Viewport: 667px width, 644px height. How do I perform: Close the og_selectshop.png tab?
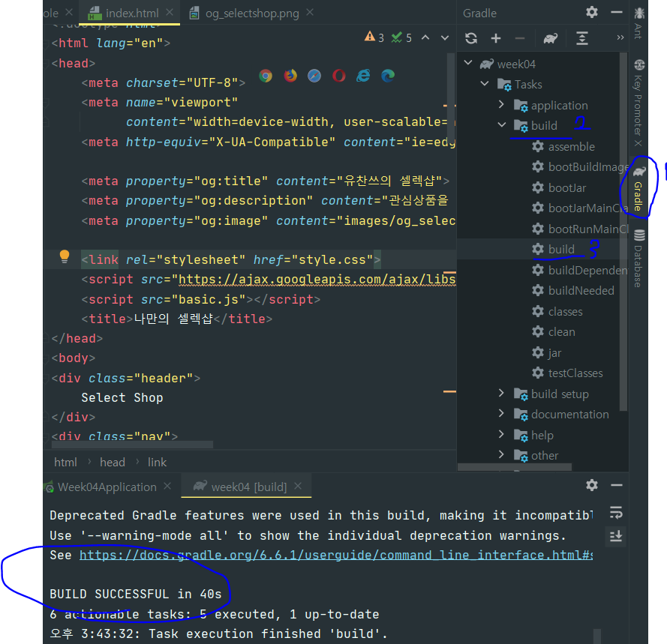tap(310, 12)
